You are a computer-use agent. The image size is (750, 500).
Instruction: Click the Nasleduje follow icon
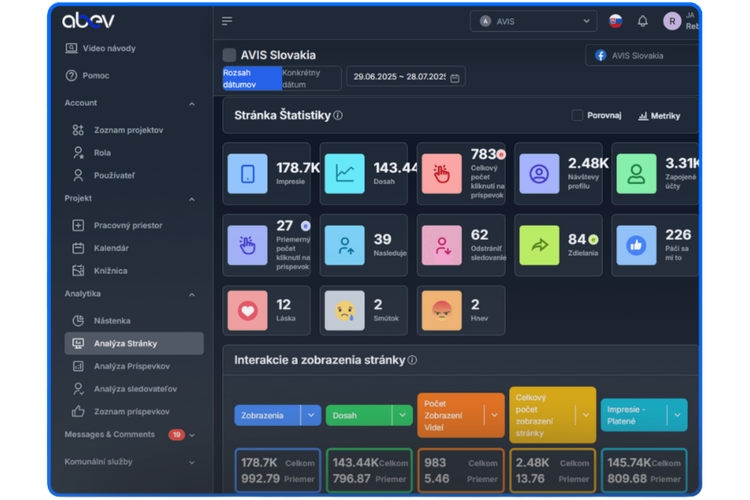pos(344,245)
